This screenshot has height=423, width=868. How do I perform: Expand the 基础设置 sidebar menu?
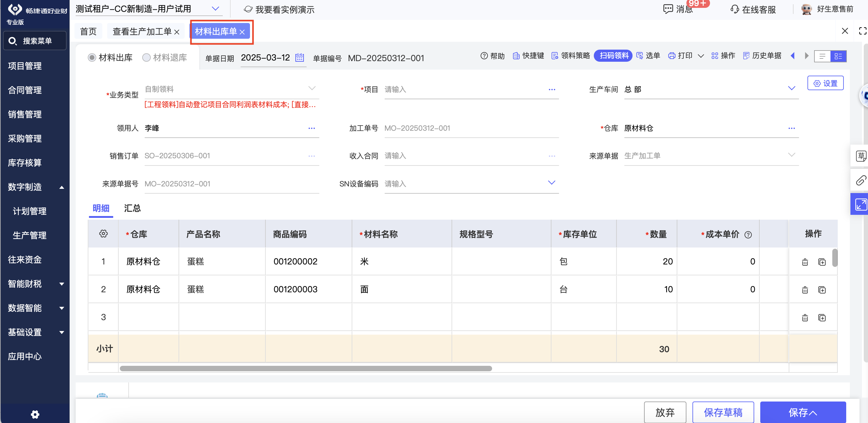point(62,333)
